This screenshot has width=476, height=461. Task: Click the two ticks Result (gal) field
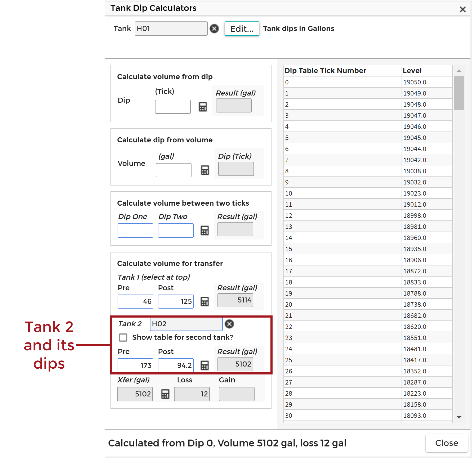(x=235, y=229)
